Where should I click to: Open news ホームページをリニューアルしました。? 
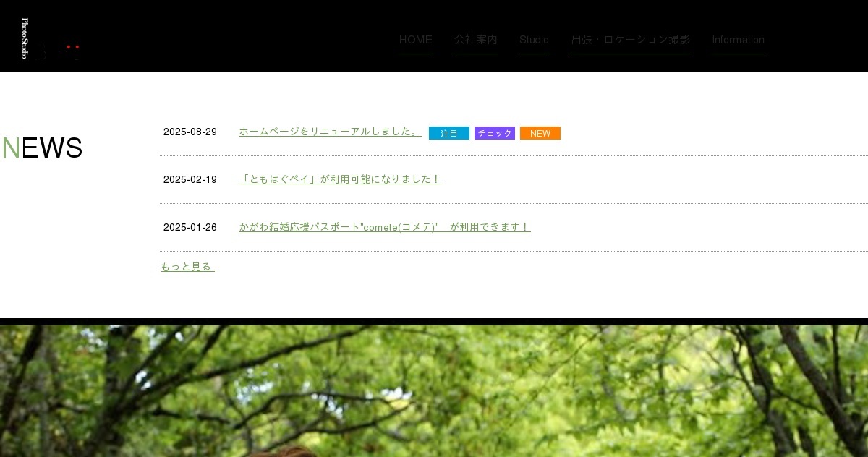(x=330, y=132)
